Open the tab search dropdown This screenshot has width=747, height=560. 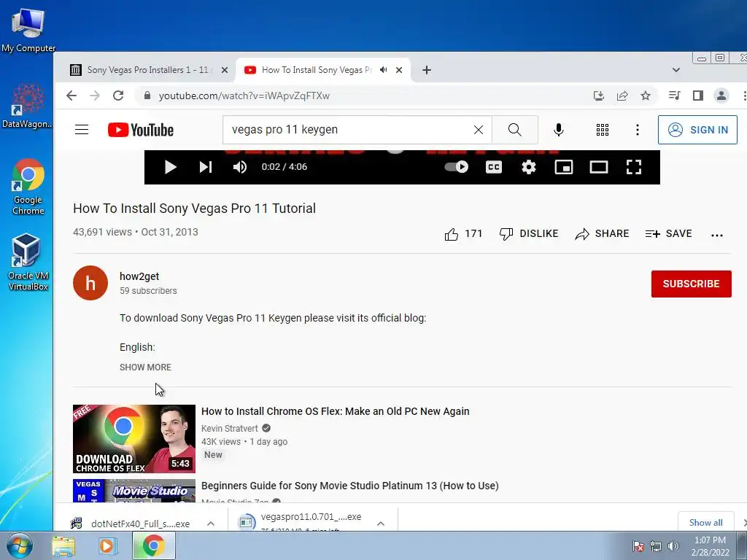pyautogui.click(x=676, y=70)
